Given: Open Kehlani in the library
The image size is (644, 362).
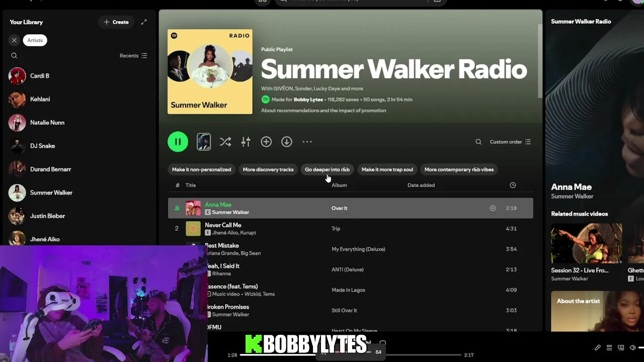Looking at the screenshot, I should click(x=78, y=99).
